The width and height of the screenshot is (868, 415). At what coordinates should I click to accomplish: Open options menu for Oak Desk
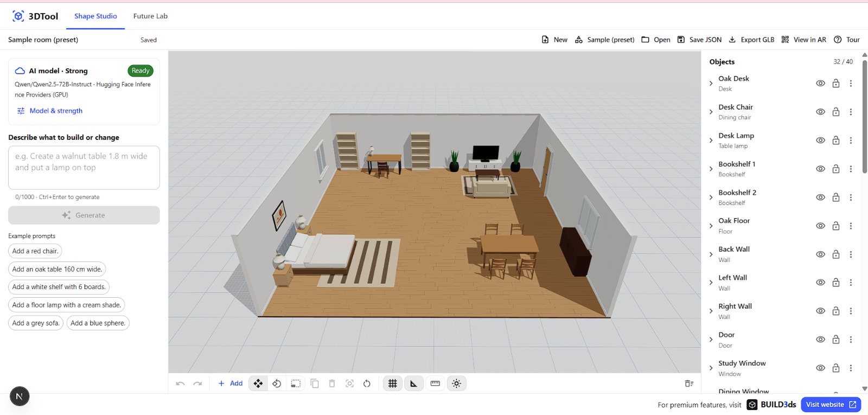point(851,84)
